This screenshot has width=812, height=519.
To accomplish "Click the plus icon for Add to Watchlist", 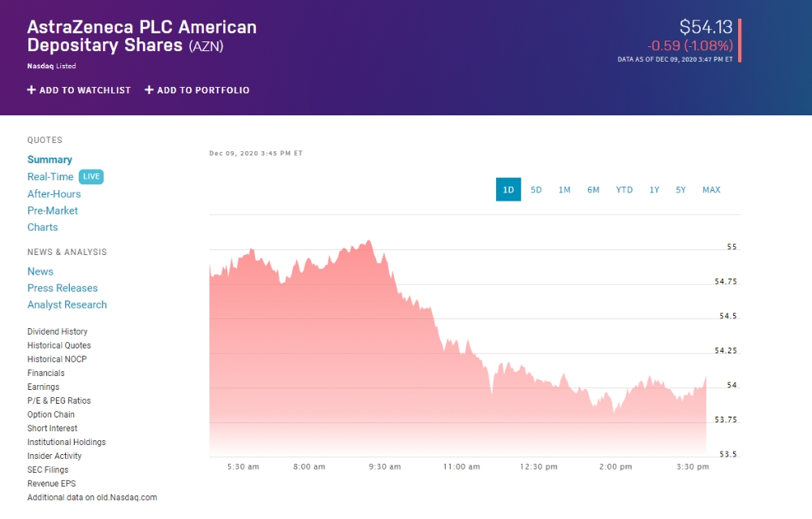I will pyautogui.click(x=32, y=90).
